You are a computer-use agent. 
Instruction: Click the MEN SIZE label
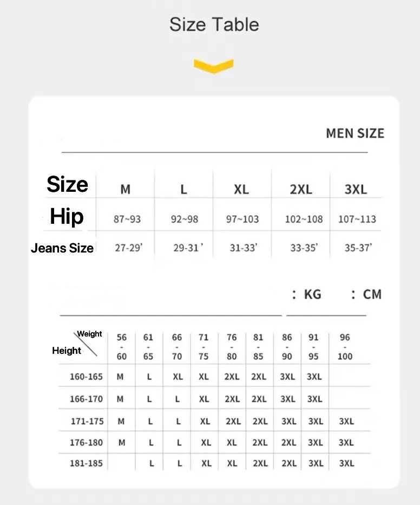tap(355, 133)
